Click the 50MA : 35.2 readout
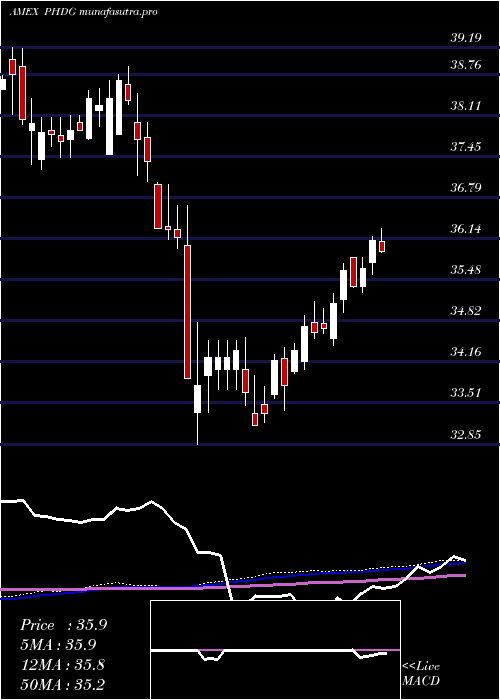The image size is (500, 700). click(62, 684)
